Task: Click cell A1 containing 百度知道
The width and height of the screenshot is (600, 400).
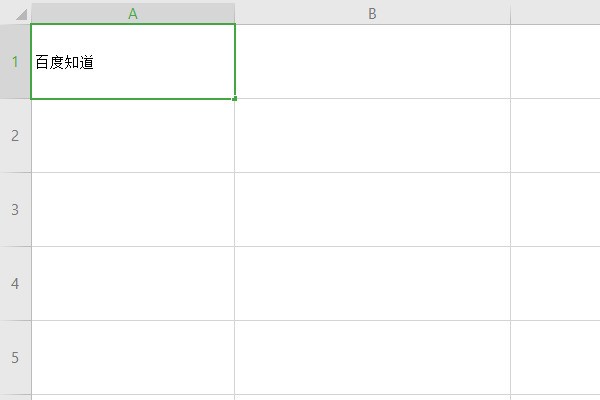Action: coord(133,62)
